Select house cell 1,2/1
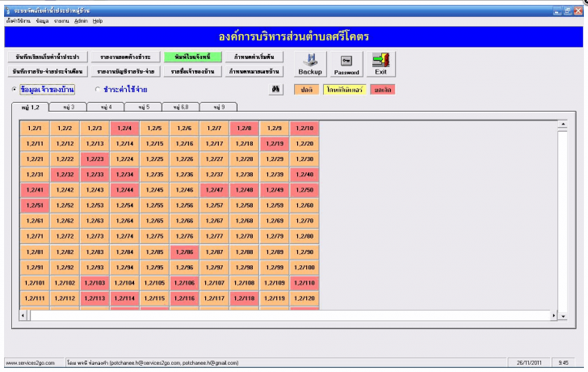This screenshot has height=372, width=588. [35, 128]
